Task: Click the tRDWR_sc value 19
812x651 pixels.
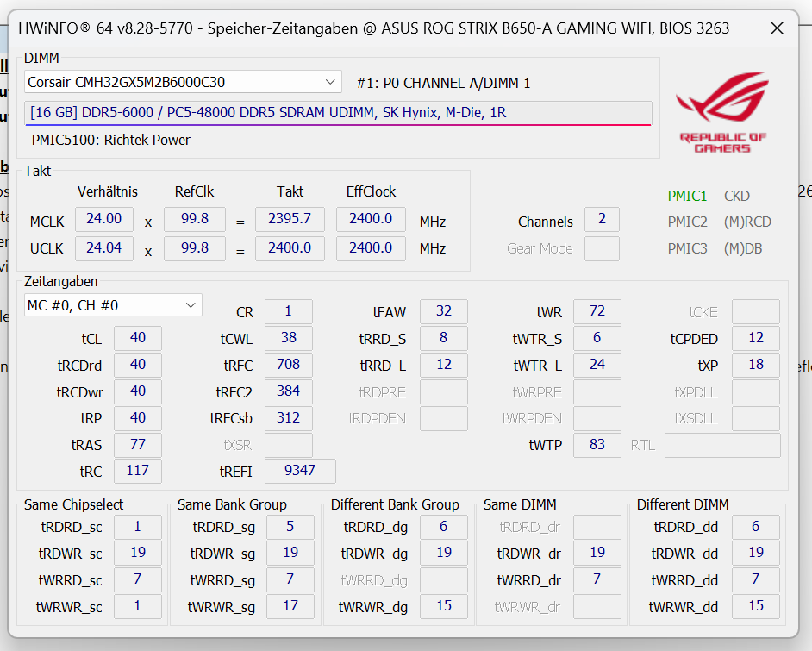Action: (x=138, y=553)
